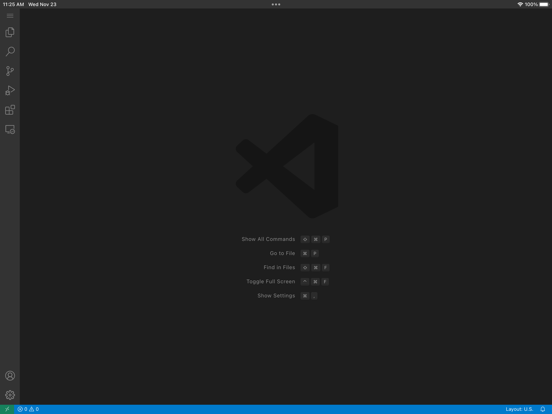
Task: Open the Run and Debug view
Action: pyautogui.click(x=10, y=90)
